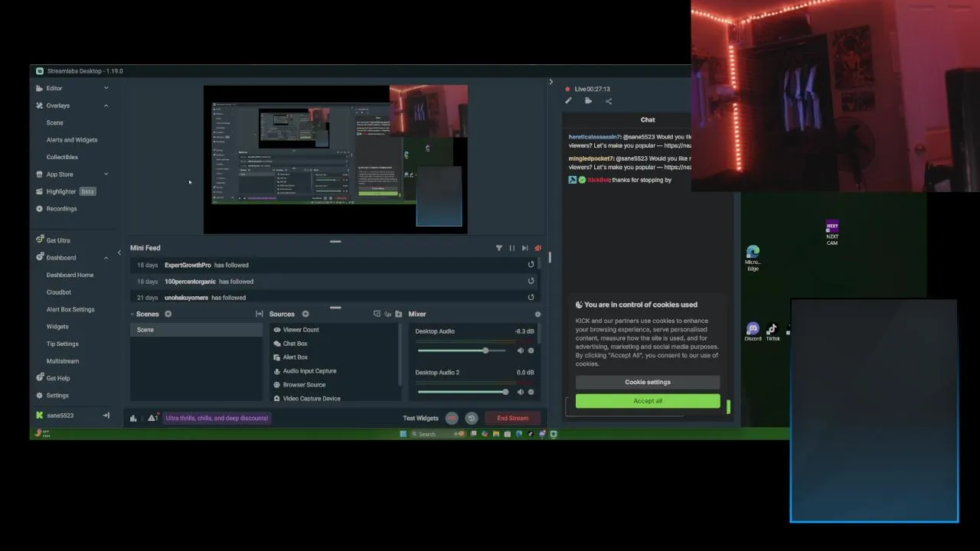Open Widgets under Dashboard
Viewport: 980px width, 551px height.
pos(57,327)
